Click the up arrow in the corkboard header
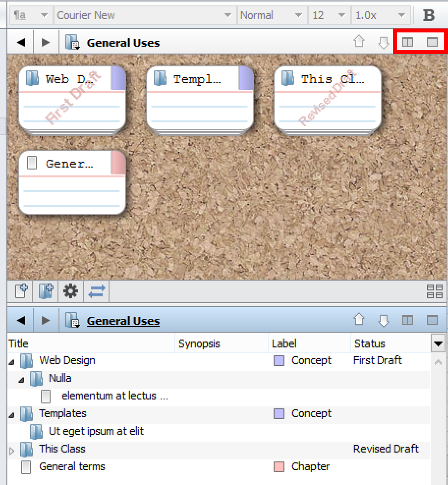Screen dimensions: 448x485 tap(360, 42)
